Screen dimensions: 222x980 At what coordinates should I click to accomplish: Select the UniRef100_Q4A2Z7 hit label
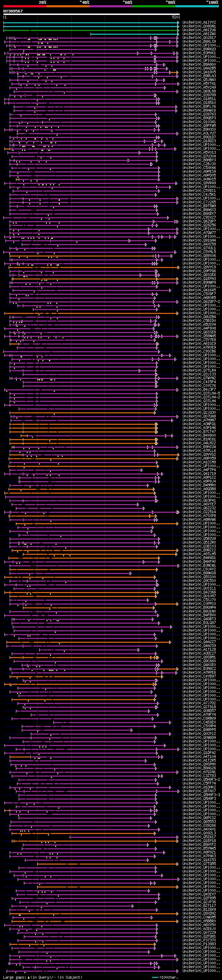pos(199,642)
